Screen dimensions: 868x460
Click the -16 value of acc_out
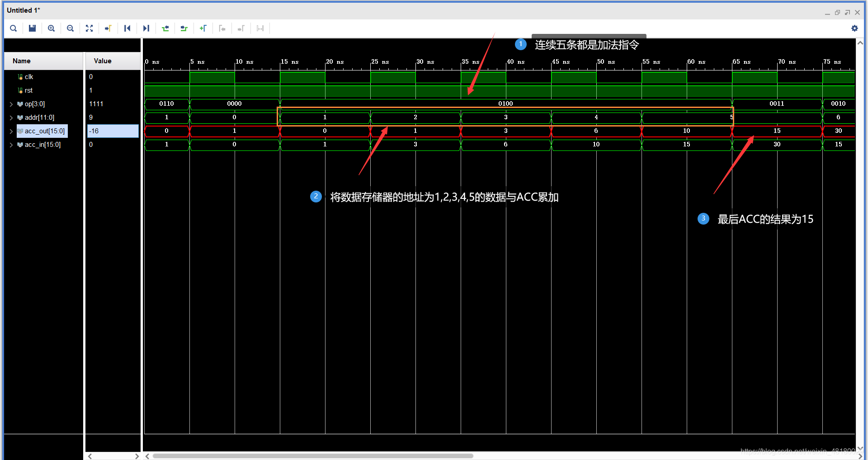[x=113, y=131]
